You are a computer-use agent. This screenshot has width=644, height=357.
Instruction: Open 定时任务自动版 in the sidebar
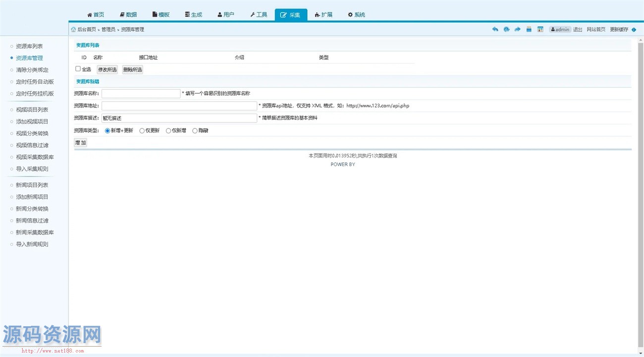[x=35, y=82]
